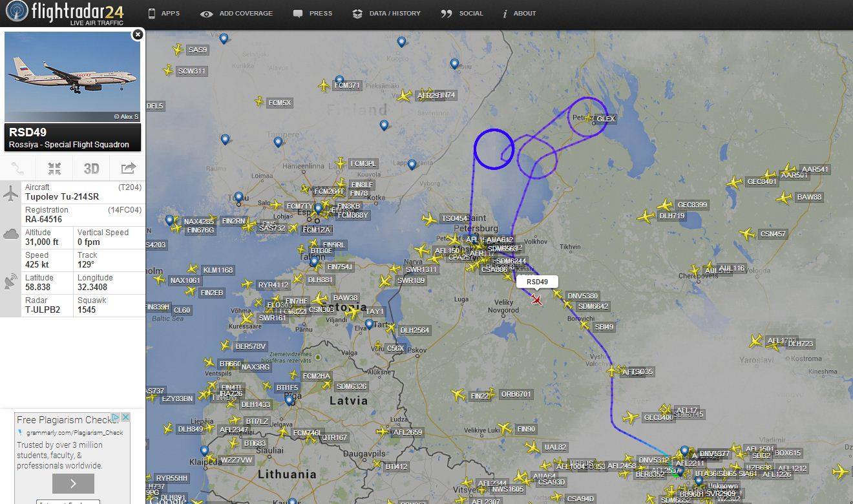This screenshot has height=504, width=853.
Task: Close the RSD49 flight info panel
Action: 137,35
